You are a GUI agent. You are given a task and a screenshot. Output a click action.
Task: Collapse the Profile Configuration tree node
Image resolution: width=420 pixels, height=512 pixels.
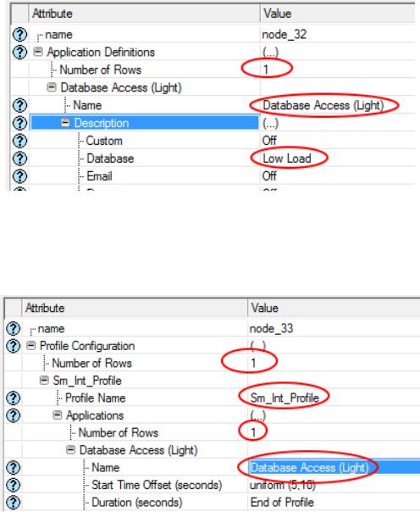click(31, 346)
